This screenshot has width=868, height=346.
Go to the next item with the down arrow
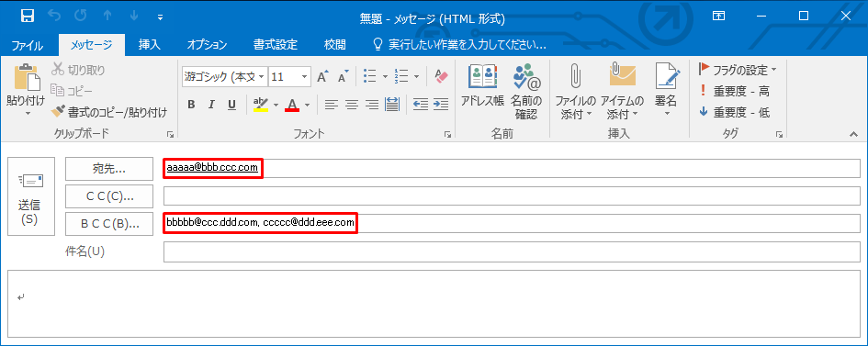coord(133,16)
